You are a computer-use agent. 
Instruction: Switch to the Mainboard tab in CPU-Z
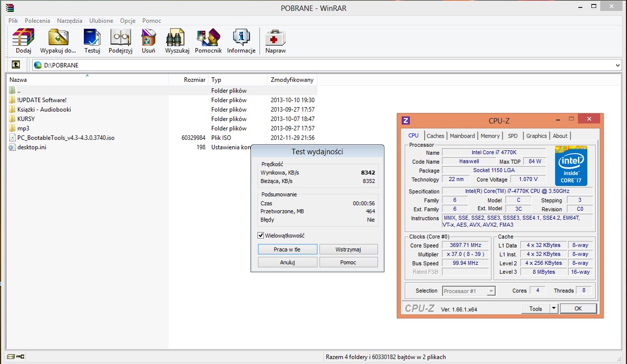tap(462, 136)
